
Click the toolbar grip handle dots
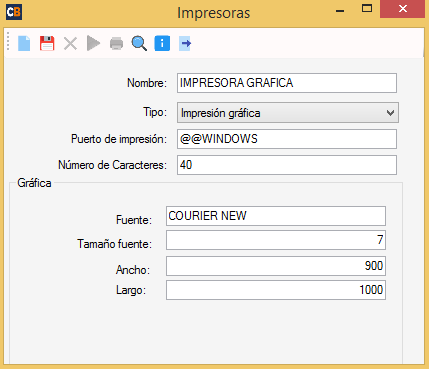click(8, 42)
